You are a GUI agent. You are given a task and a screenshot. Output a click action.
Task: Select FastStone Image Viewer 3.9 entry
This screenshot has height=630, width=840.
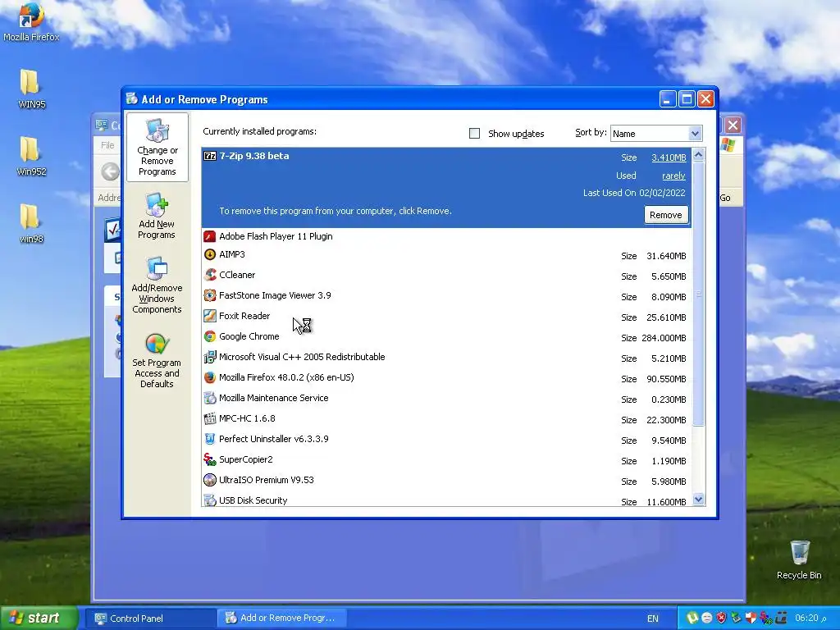447,295
